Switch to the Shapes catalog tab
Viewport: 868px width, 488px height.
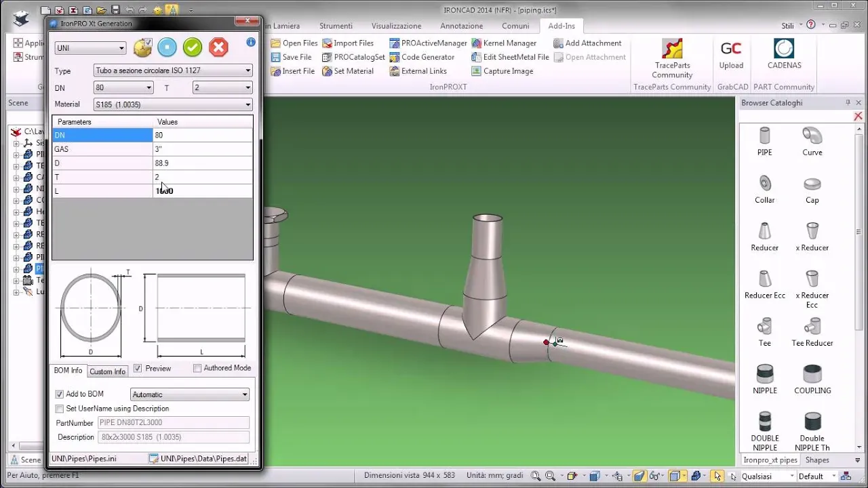point(817,460)
